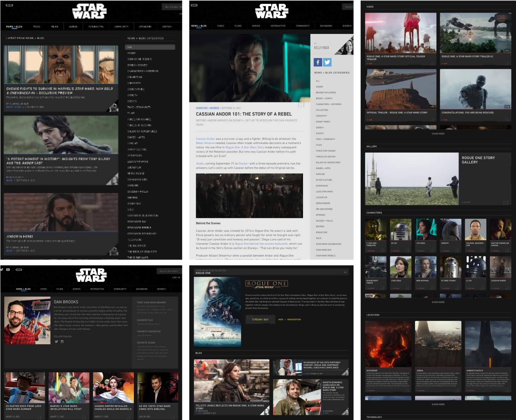Click the Dan Brooks profile photo
The image size is (516, 420).
(x=28, y=320)
